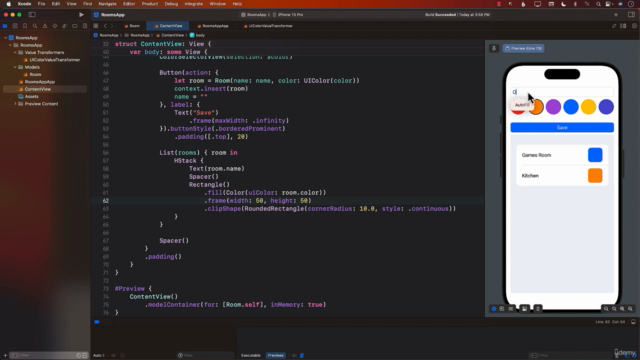Open canvas device settings
The height and width of the screenshot is (360, 640).
(x=524, y=309)
